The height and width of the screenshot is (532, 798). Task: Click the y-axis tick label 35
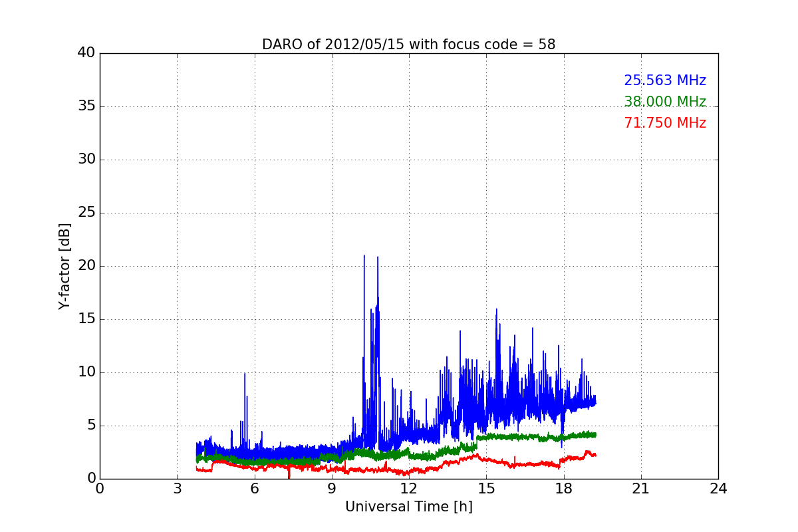pyautogui.click(x=86, y=106)
